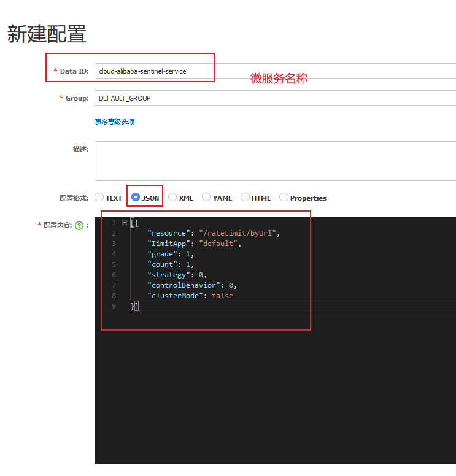
Task: Collapse the JSON block fold marker on line 1
Action: point(125,223)
